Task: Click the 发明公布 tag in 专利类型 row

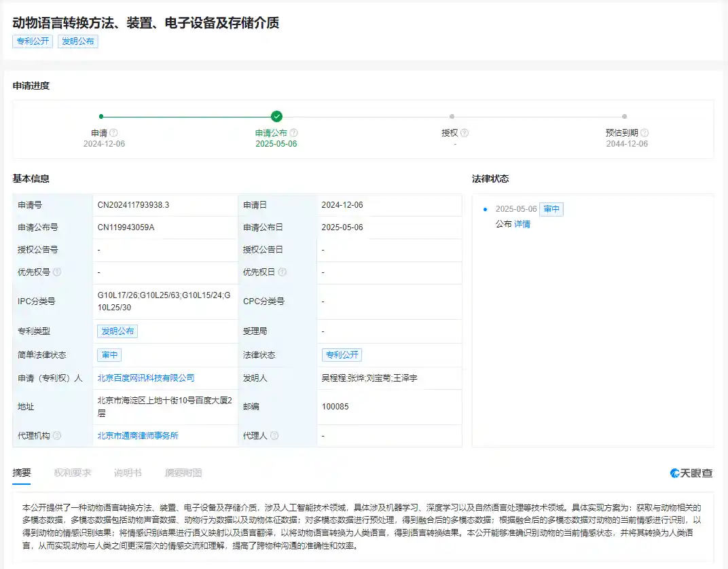Action: (117, 331)
